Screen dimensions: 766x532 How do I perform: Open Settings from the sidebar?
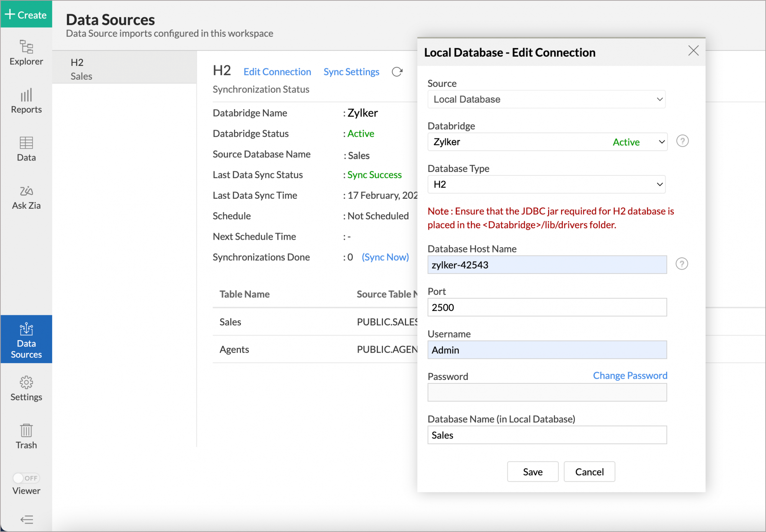(x=26, y=388)
